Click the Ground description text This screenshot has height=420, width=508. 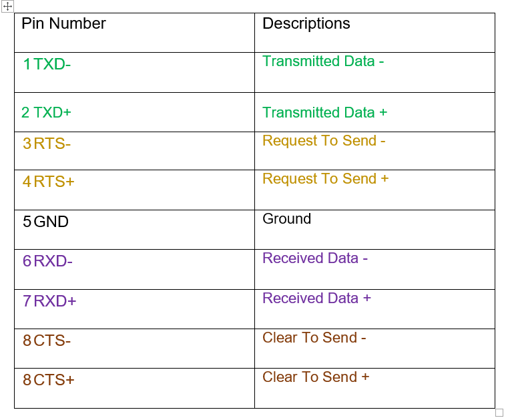[287, 219]
